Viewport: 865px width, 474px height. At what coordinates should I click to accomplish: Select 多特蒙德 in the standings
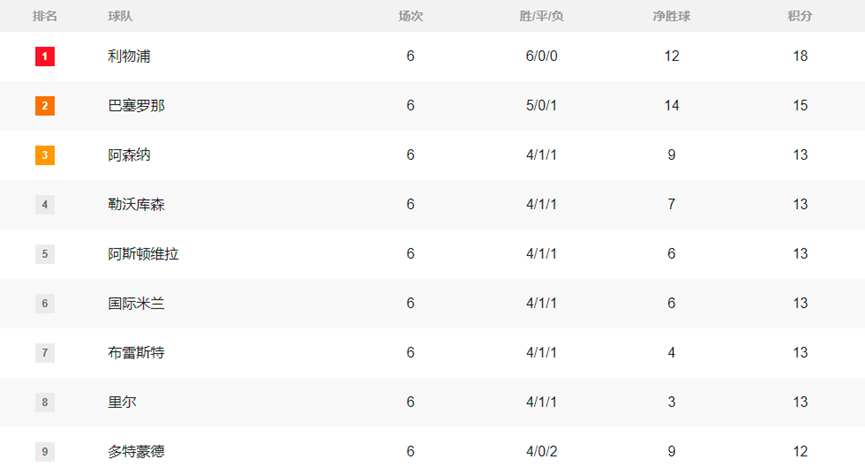tap(136, 451)
